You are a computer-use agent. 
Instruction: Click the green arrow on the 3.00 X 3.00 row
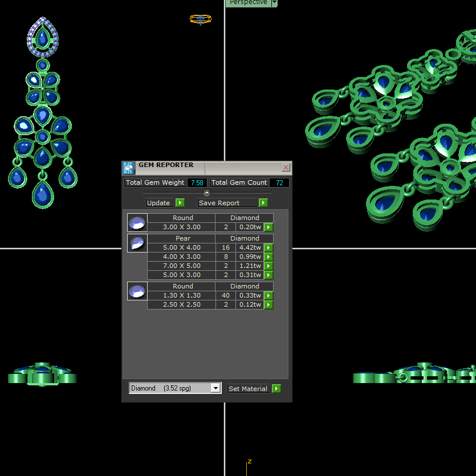pyautogui.click(x=268, y=227)
